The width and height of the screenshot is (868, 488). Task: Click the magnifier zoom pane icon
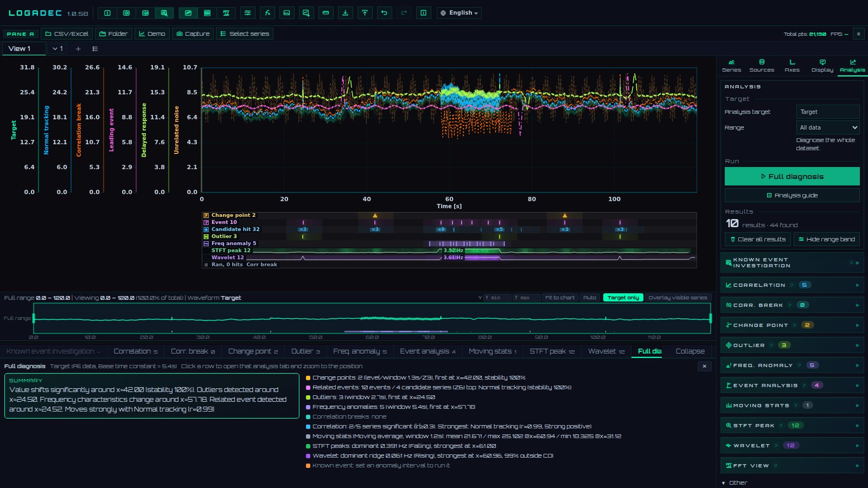click(164, 13)
